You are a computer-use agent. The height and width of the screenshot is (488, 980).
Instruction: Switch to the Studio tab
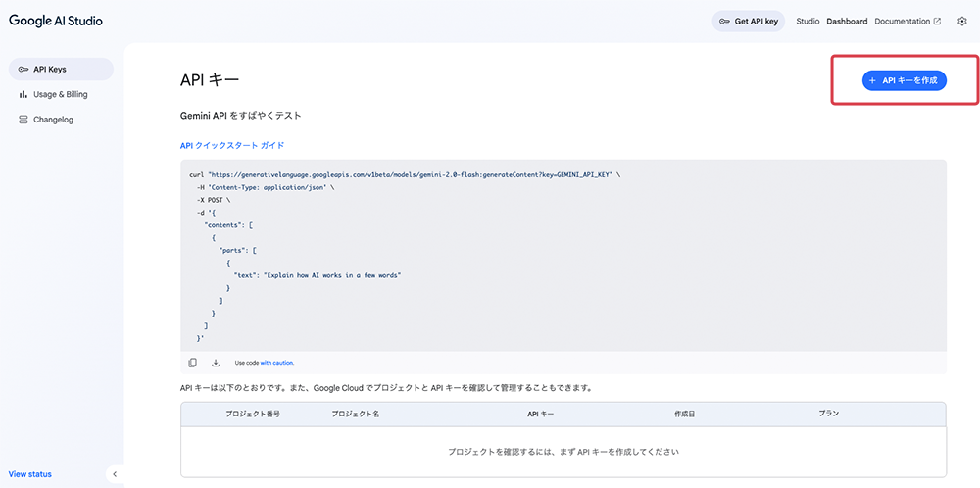[x=808, y=22]
